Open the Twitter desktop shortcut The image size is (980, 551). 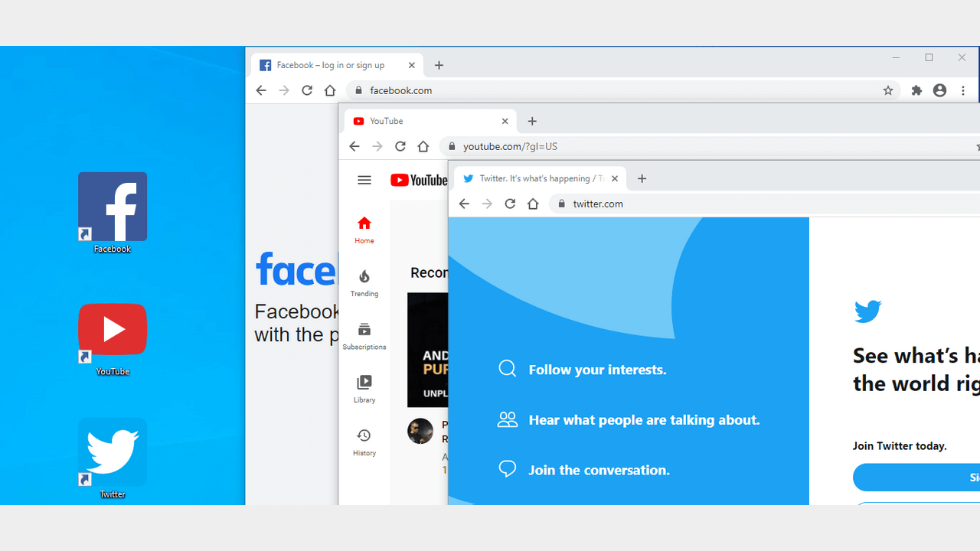pyautogui.click(x=113, y=452)
